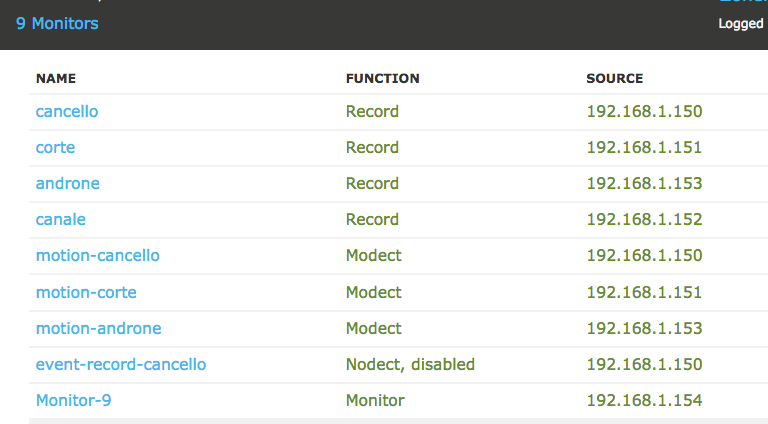Edit source 192.168.1.154

coord(644,400)
